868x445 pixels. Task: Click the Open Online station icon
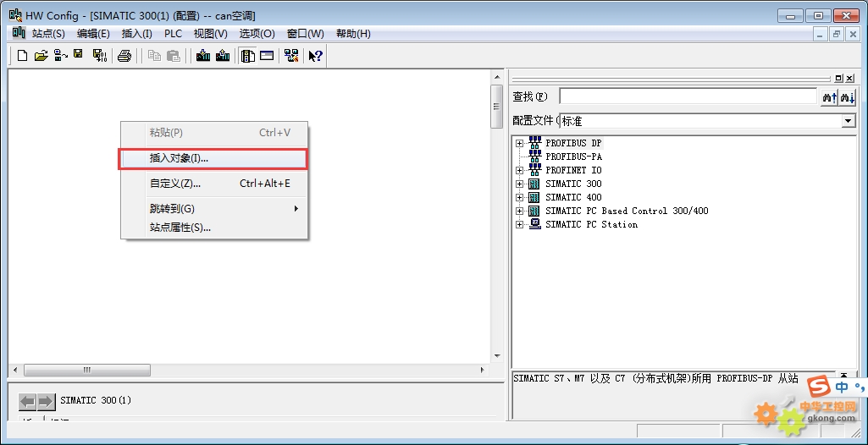(61, 56)
